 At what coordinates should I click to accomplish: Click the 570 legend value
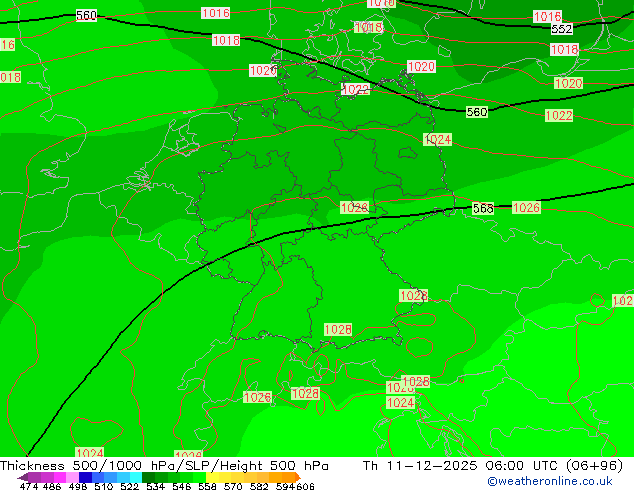tap(233, 486)
